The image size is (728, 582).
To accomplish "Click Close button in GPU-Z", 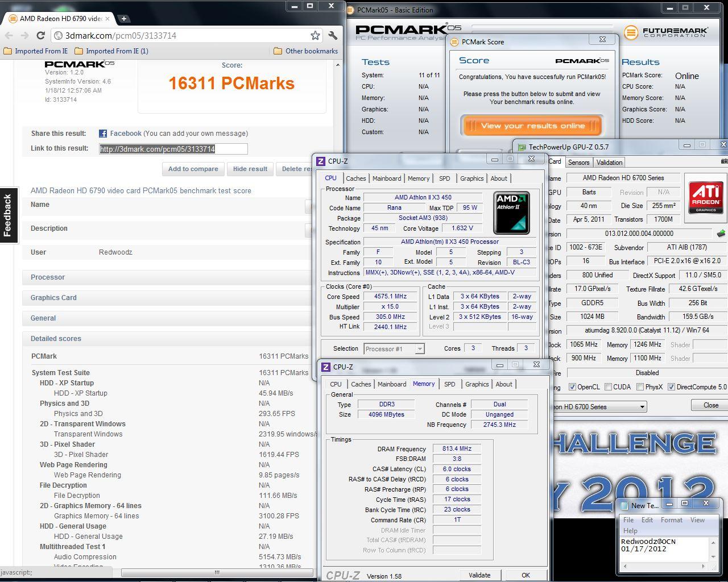I will [x=710, y=405].
